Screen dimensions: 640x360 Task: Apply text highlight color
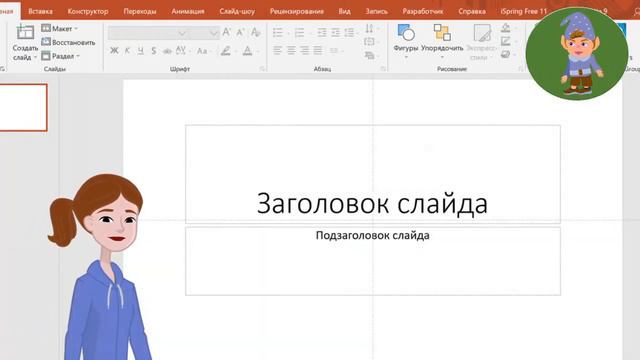pos(226,51)
